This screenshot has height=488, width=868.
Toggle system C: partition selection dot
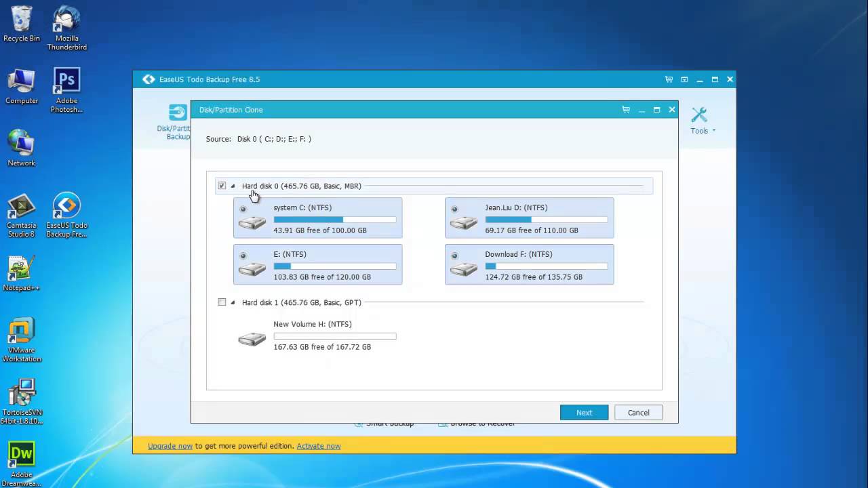click(x=243, y=209)
